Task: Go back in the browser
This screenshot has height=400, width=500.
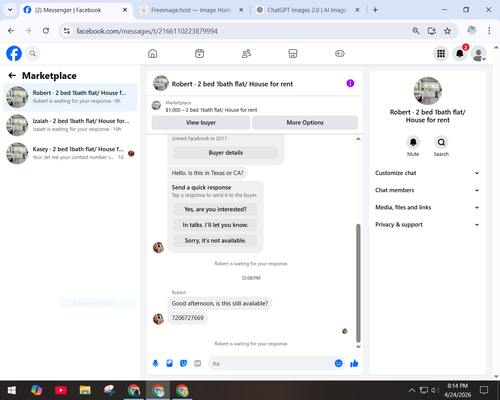Action: [x=11, y=31]
